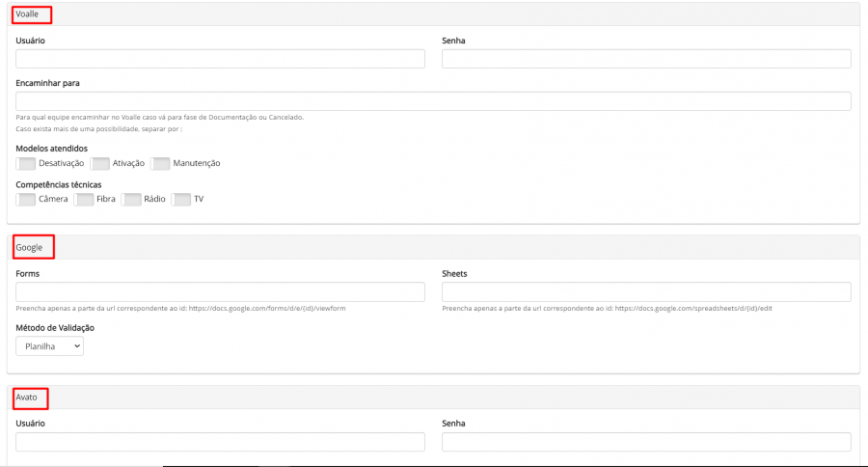Toggle the Desativação switch
This screenshot has height=467, width=868.
(26, 163)
